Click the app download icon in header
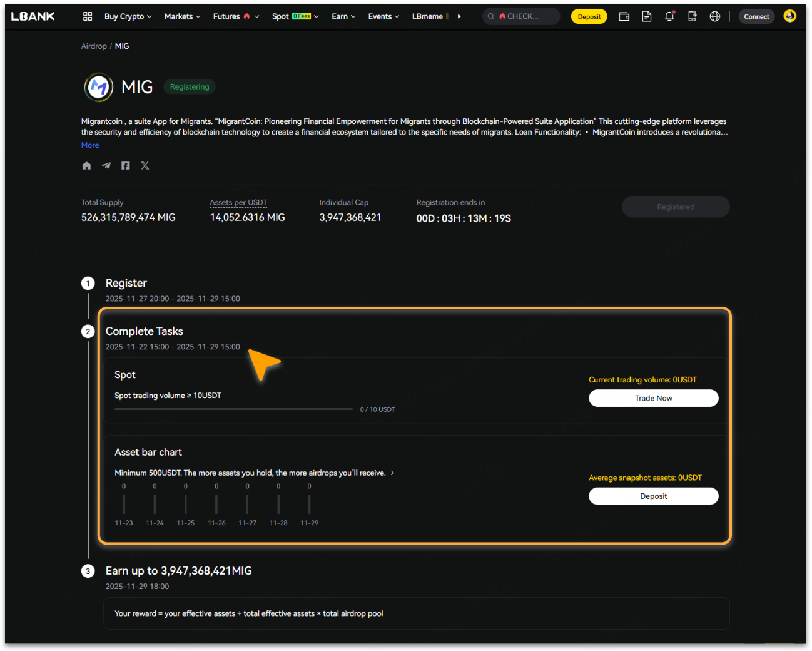This screenshot has height=651, width=812. tap(692, 17)
